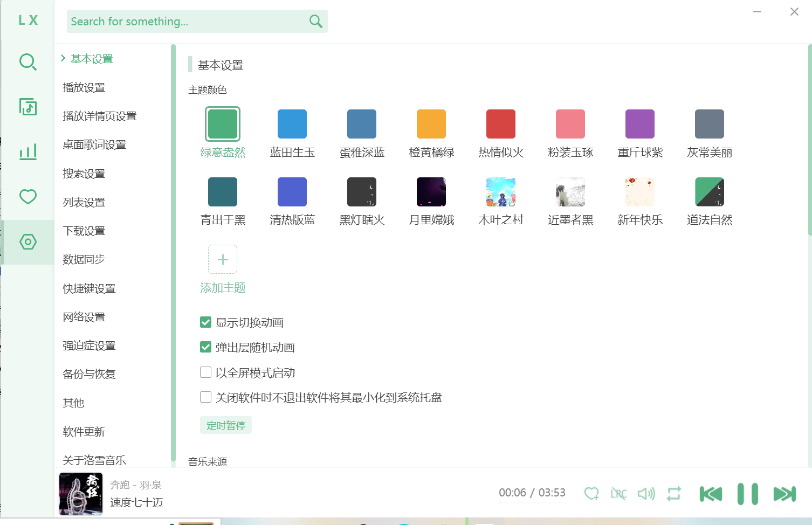Toggle the loop playback mode icon
Viewport: 812px width, 525px height.
[x=673, y=494]
